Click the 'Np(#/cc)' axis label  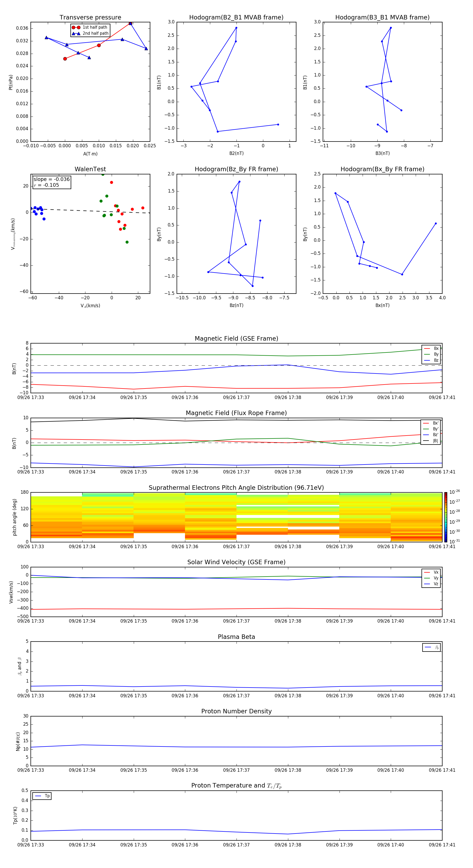(18, 741)
